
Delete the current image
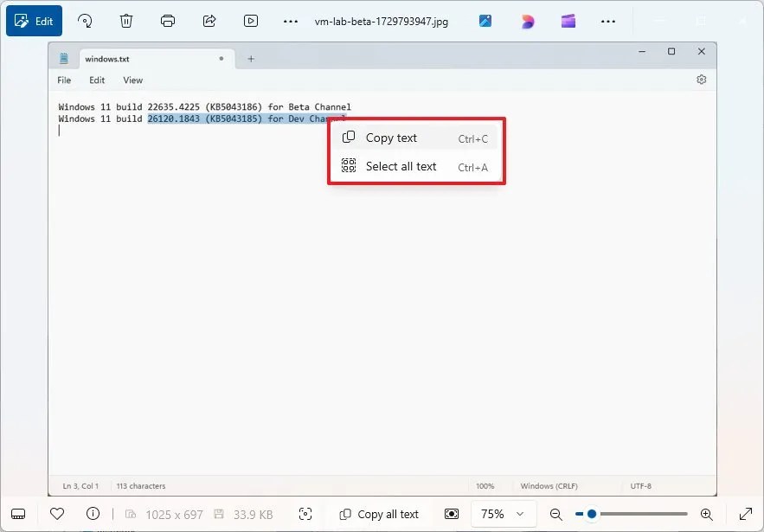(x=125, y=21)
